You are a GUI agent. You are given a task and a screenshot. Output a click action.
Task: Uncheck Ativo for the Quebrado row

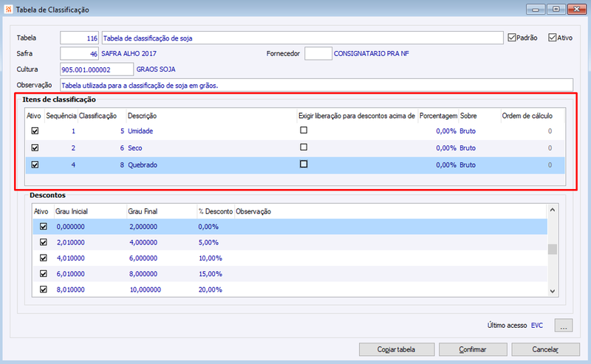tap(35, 165)
